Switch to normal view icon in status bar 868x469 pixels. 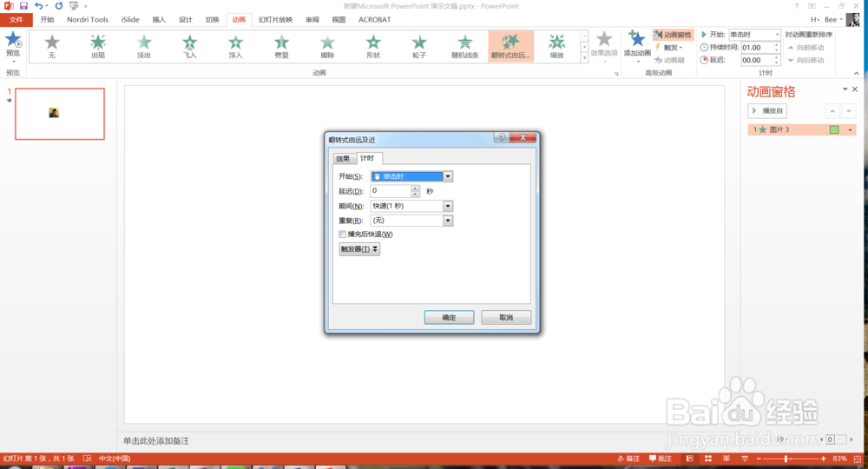[x=690, y=459]
